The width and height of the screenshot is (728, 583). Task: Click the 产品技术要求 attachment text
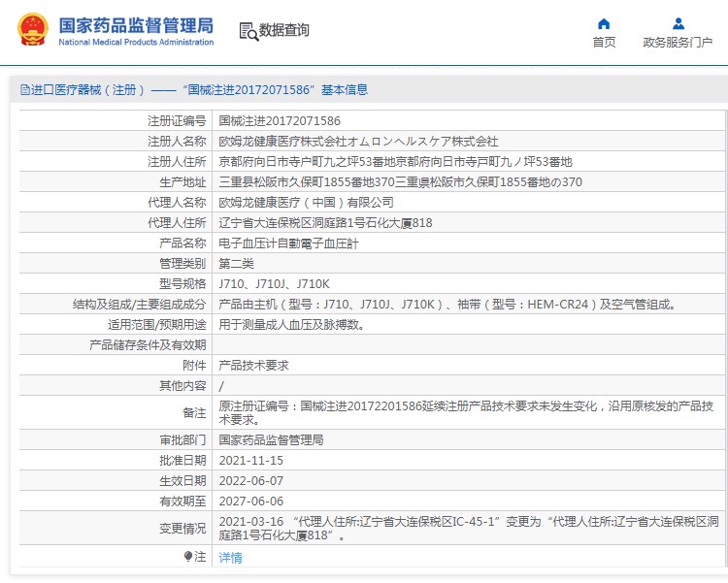[x=253, y=366]
